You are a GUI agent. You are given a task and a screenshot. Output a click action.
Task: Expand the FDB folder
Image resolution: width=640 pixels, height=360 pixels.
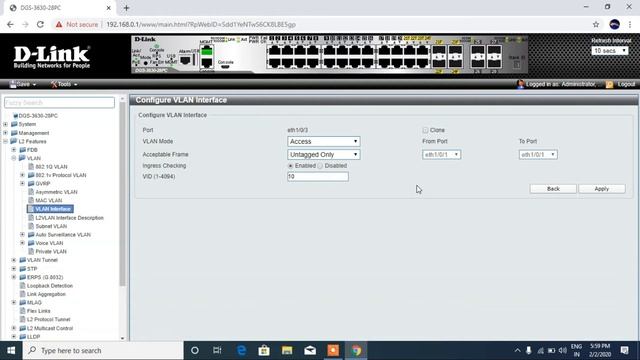click(14, 150)
